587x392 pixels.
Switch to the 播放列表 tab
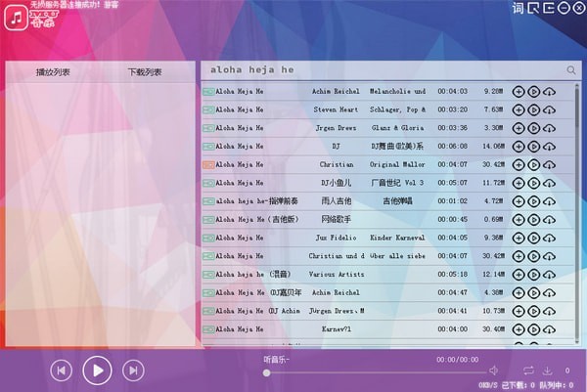pos(53,72)
